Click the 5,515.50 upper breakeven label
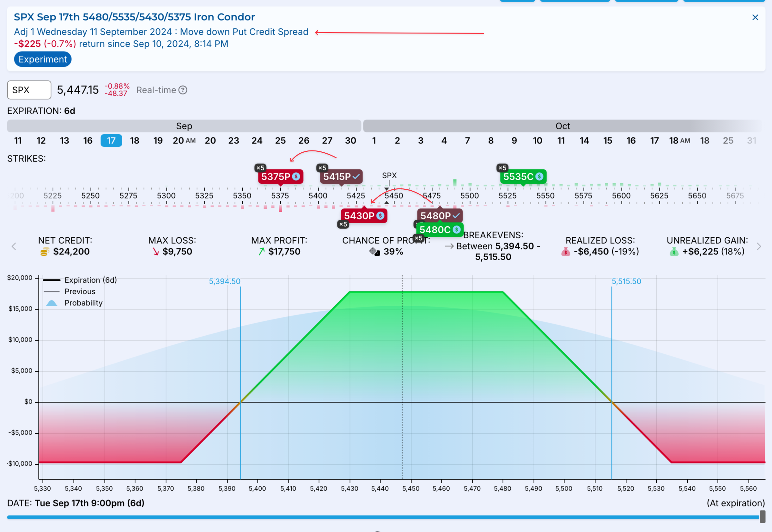 [x=626, y=282]
